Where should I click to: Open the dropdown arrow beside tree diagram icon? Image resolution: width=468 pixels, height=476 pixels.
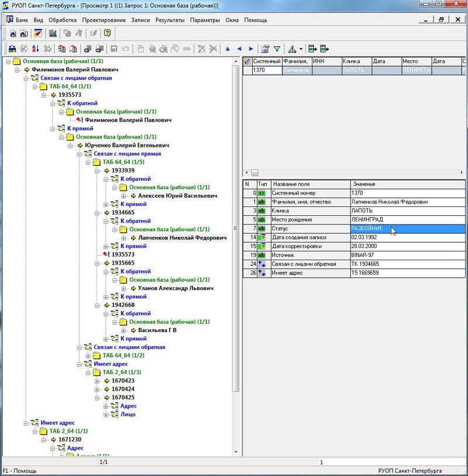pyautogui.click(x=301, y=50)
